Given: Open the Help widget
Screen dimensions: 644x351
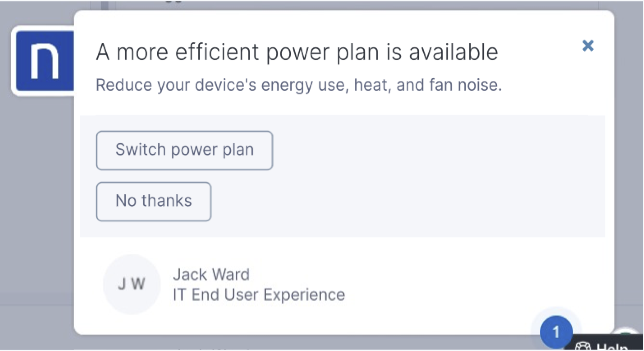Looking at the screenshot, I should (610, 346).
